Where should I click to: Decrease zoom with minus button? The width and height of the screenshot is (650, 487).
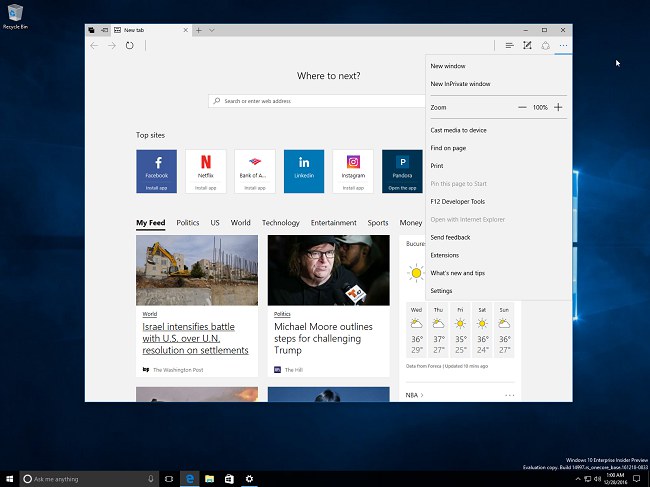click(x=522, y=107)
